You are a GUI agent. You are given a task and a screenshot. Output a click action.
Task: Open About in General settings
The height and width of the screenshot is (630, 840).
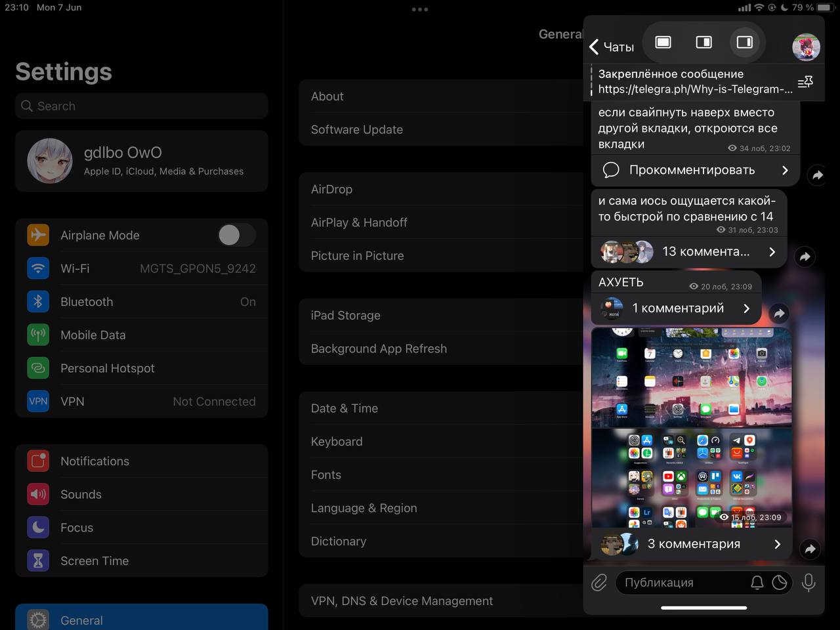click(441, 96)
